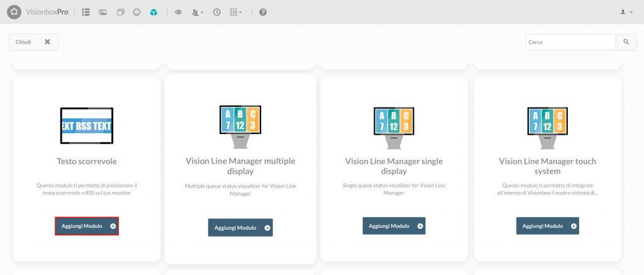
Task: Add the Testo scorrevole module
Action: coord(87,226)
